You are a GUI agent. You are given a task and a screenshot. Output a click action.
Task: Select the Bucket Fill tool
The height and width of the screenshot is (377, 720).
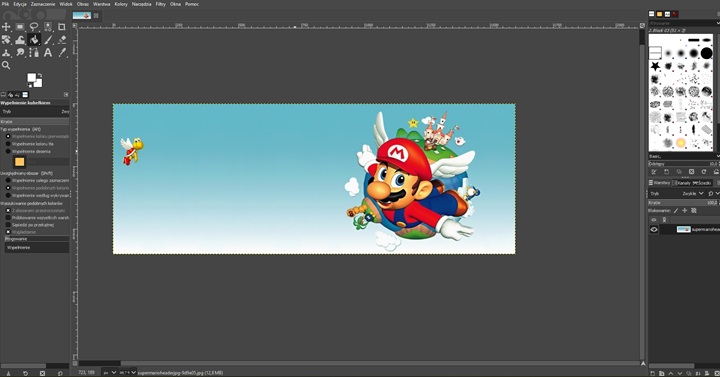tap(34, 40)
